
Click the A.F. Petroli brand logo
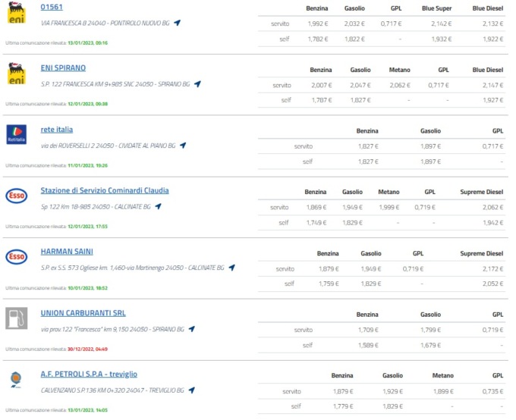16,379
